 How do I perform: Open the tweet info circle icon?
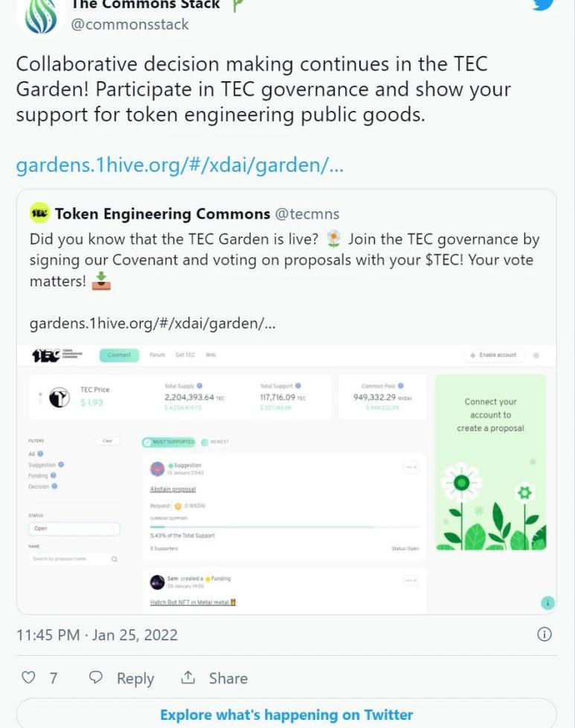[545, 634]
